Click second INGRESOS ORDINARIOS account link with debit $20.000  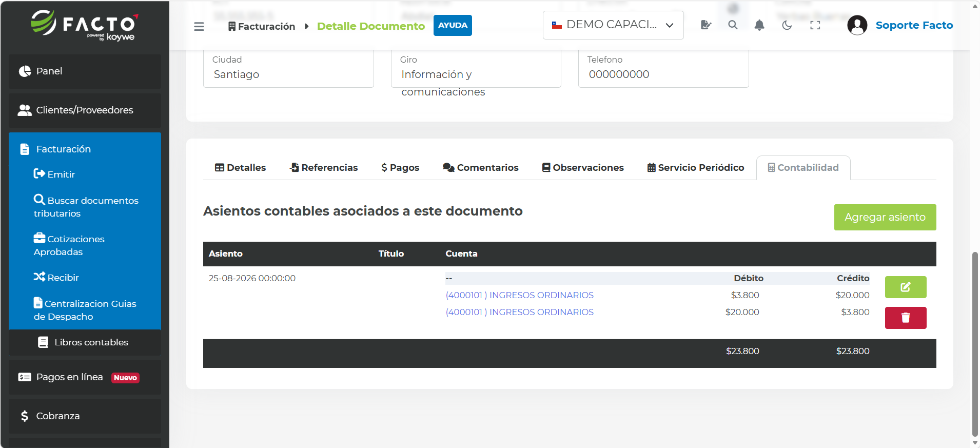(519, 312)
